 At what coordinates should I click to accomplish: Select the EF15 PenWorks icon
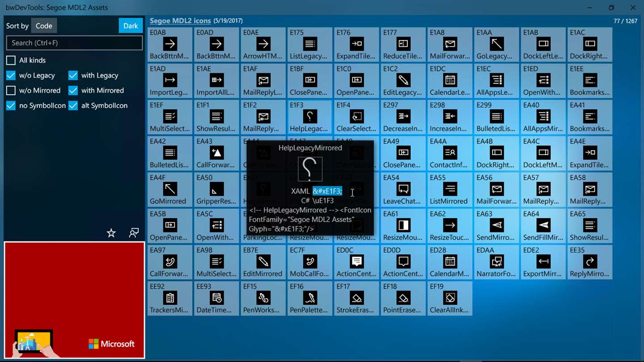pos(263,298)
